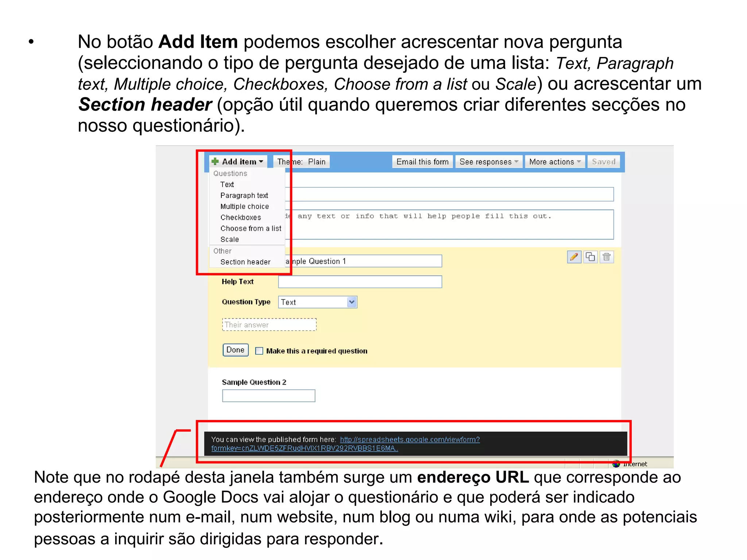Screen dimensions: 747x560
Task: Click the Help Text label
Action: point(237,281)
